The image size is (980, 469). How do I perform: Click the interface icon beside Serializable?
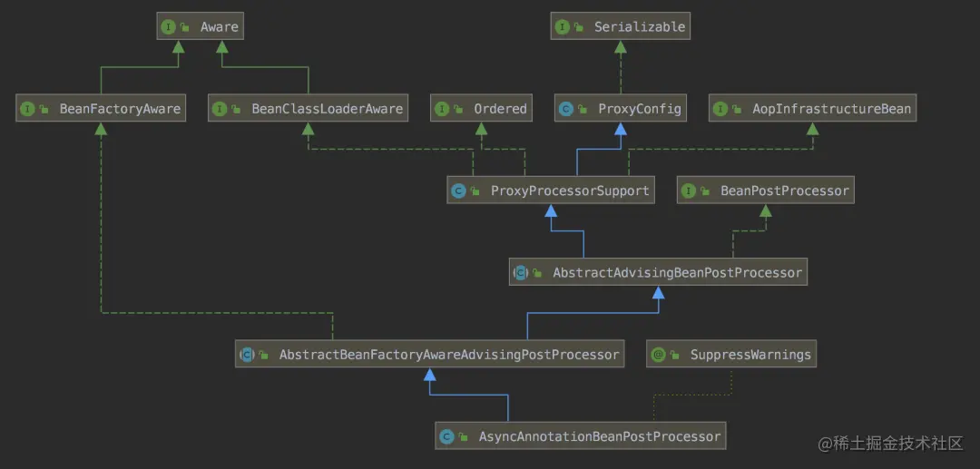click(x=562, y=27)
